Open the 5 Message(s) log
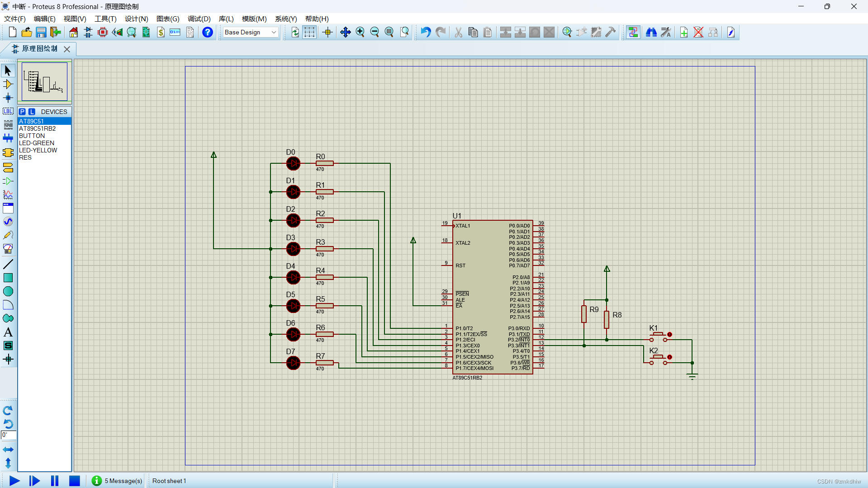Screen dimensions: 868x488 pyautogui.click(x=117, y=481)
